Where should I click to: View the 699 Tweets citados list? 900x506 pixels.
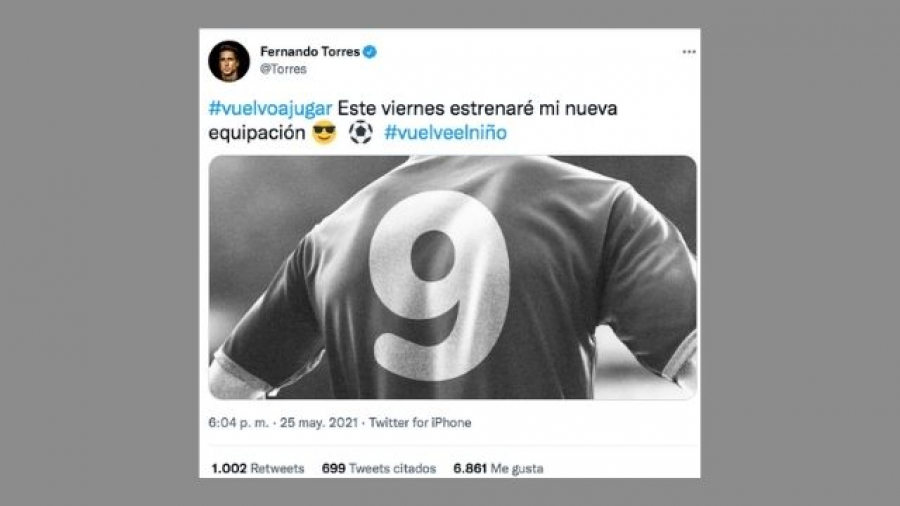(379, 469)
